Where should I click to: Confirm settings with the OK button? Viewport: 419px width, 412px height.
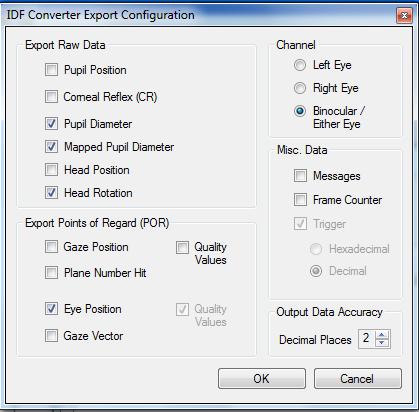(262, 378)
